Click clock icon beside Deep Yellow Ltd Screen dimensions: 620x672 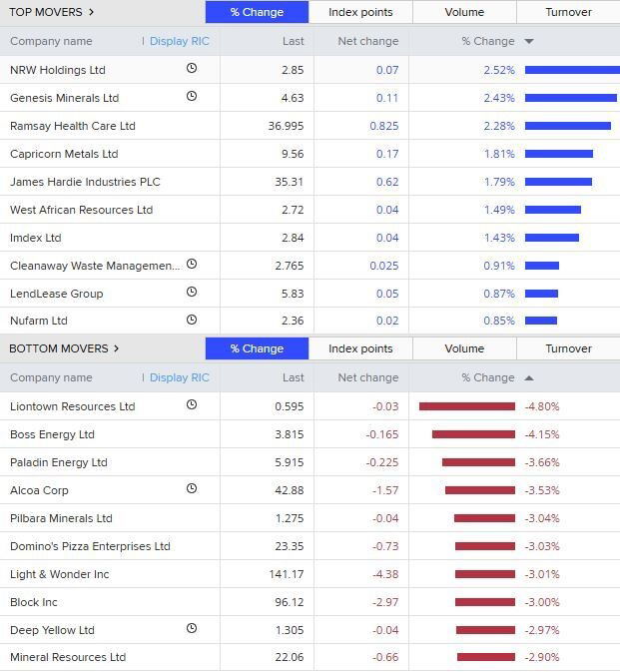coord(192,628)
